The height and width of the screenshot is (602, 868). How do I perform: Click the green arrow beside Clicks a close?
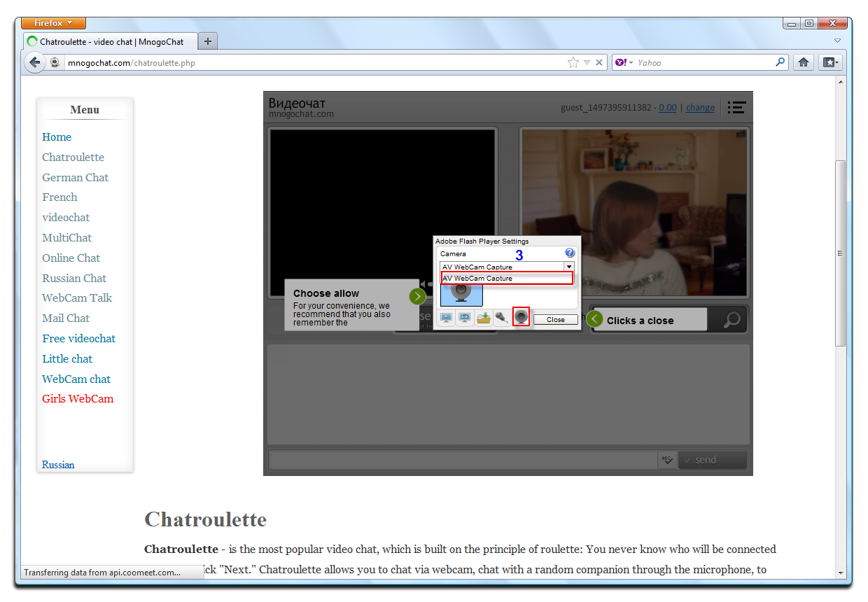tap(595, 319)
